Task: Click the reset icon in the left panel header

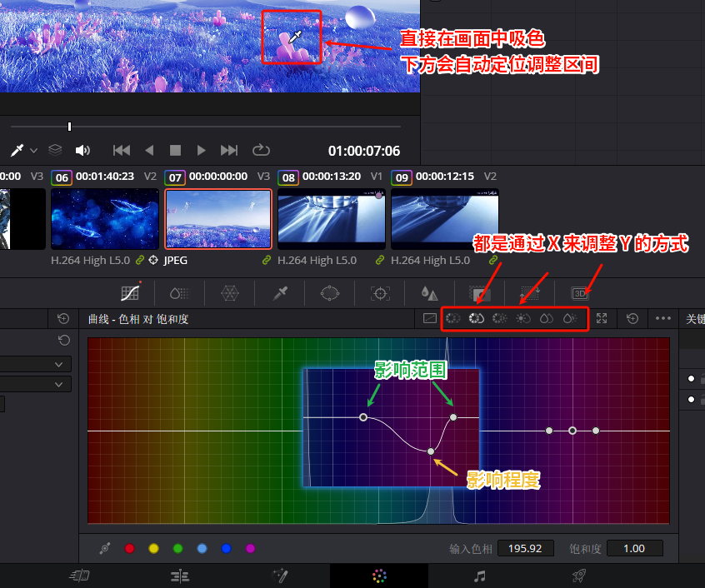Action: (x=63, y=318)
